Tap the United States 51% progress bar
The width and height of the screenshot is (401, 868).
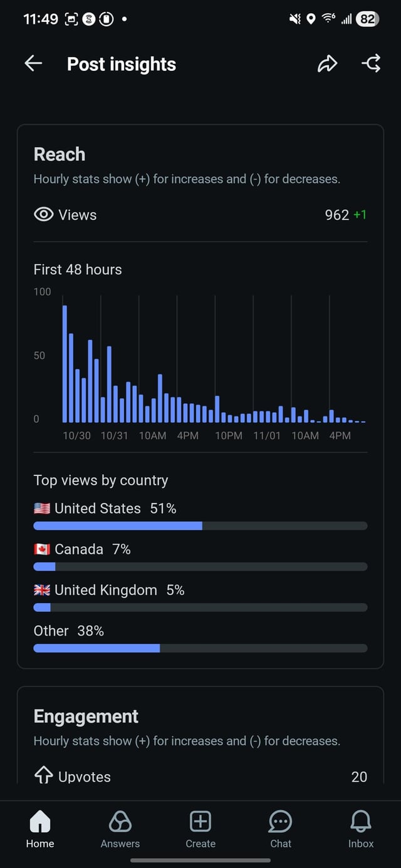tap(200, 526)
